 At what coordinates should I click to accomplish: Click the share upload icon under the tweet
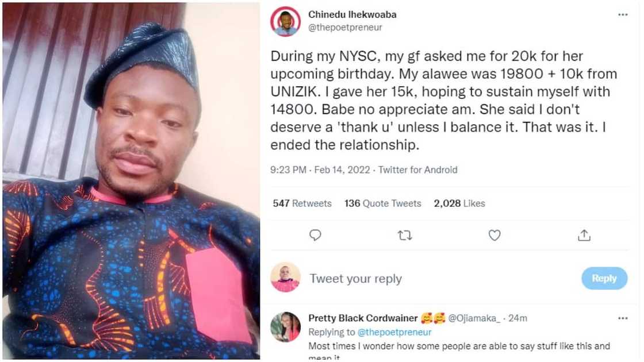coord(584,236)
